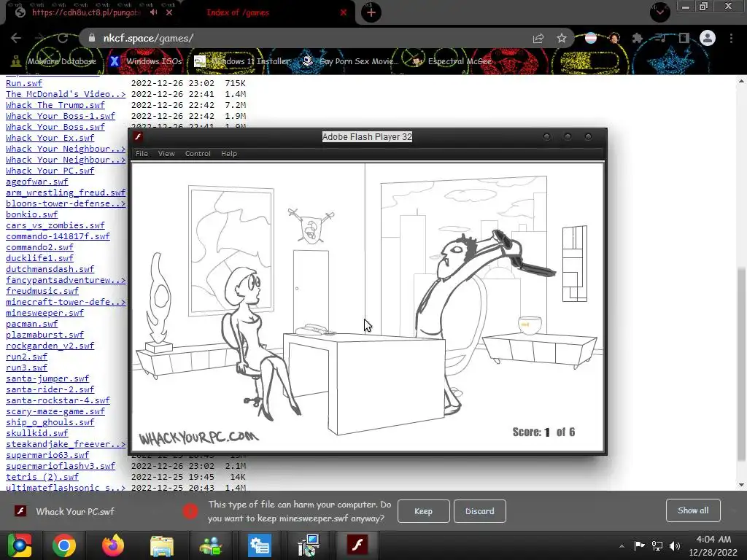747x560 pixels.
Task: Open Help menu in Flash Player
Action: point(228,153)
